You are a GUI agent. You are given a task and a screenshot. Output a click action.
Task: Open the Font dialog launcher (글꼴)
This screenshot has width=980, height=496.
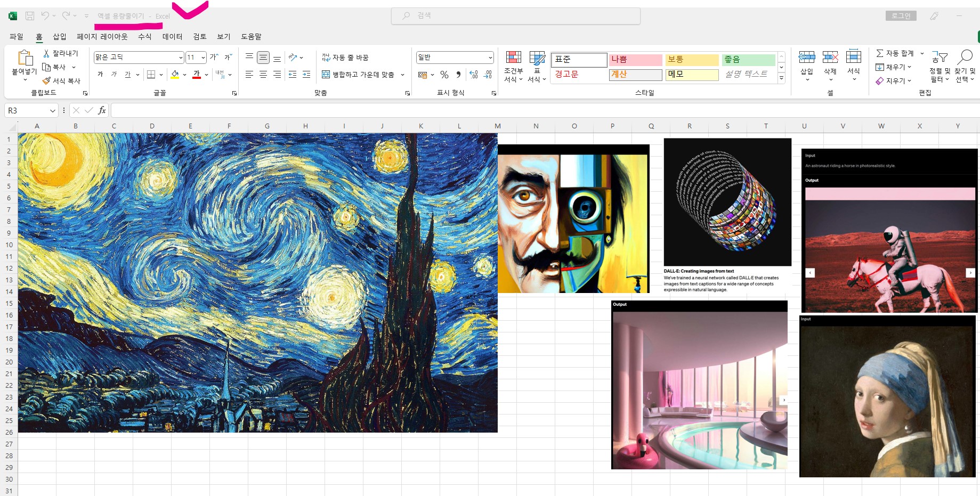234,93
